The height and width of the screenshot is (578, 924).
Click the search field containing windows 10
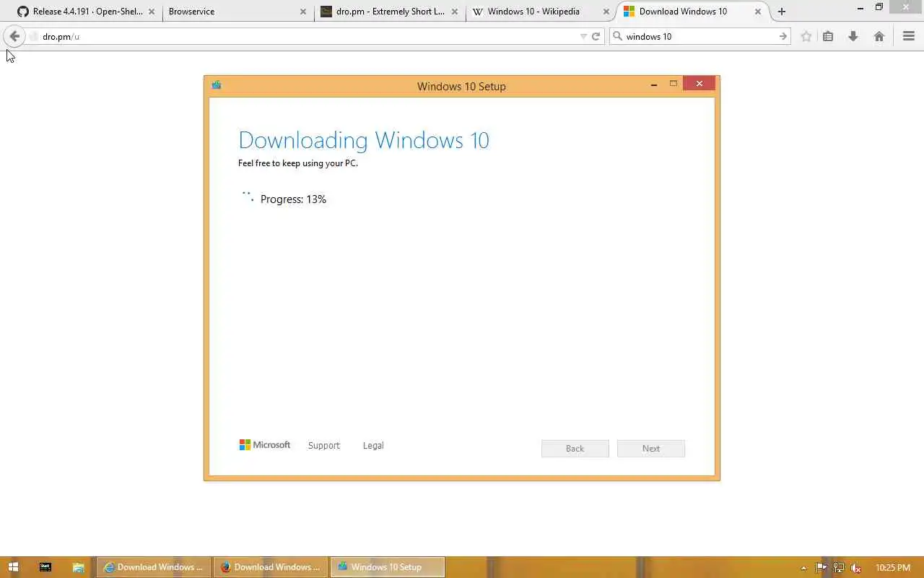(700, 36)
